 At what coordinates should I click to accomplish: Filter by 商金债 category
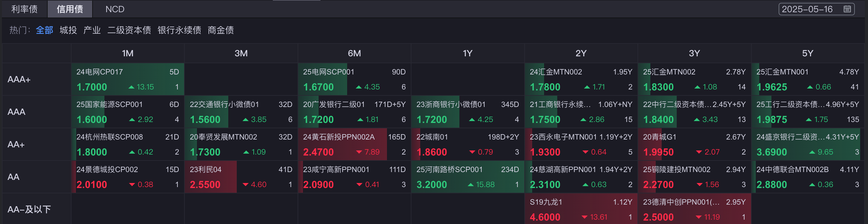point(221,30)
